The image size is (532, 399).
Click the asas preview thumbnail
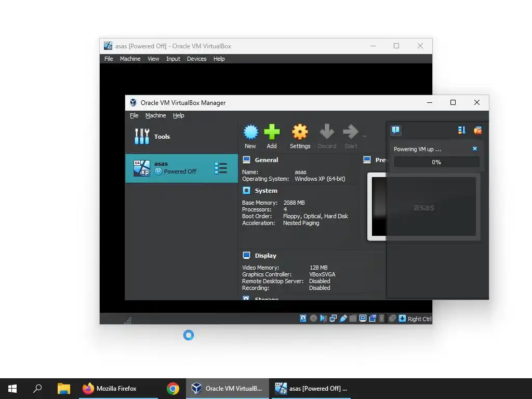[x=424, y=207]
